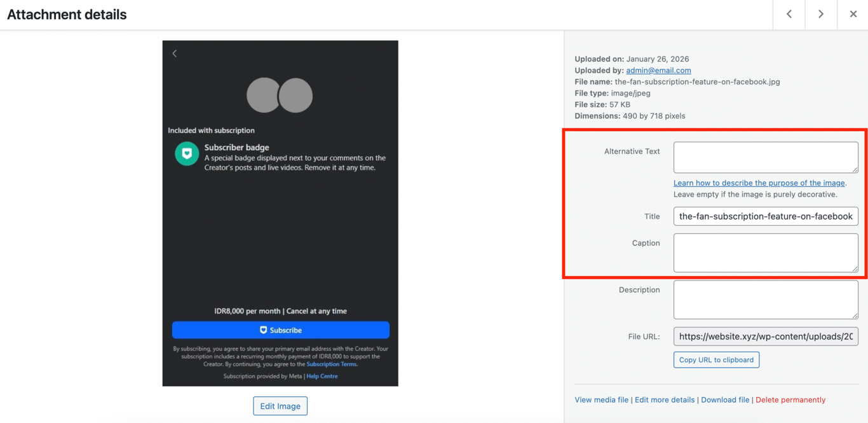The height and width of the screenshot is (423, 868).
Task: Open Edit more details
Action: pos(665,399)
